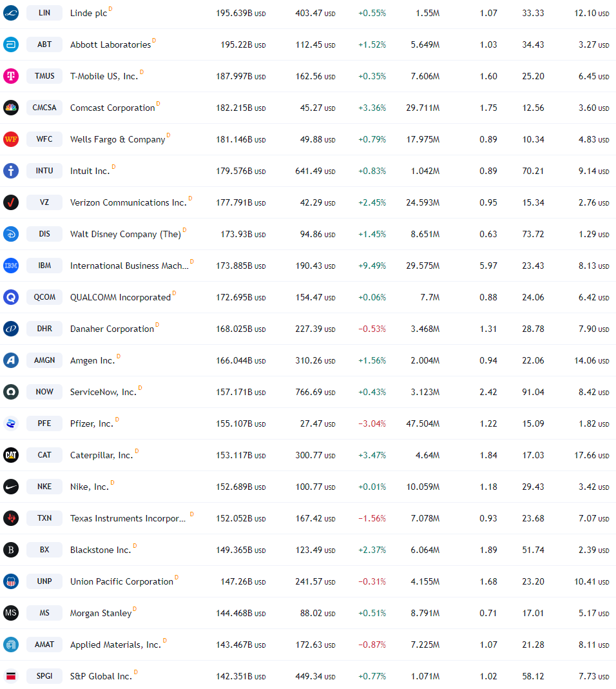Open the ABT ticker symbol

click(44, 44)
